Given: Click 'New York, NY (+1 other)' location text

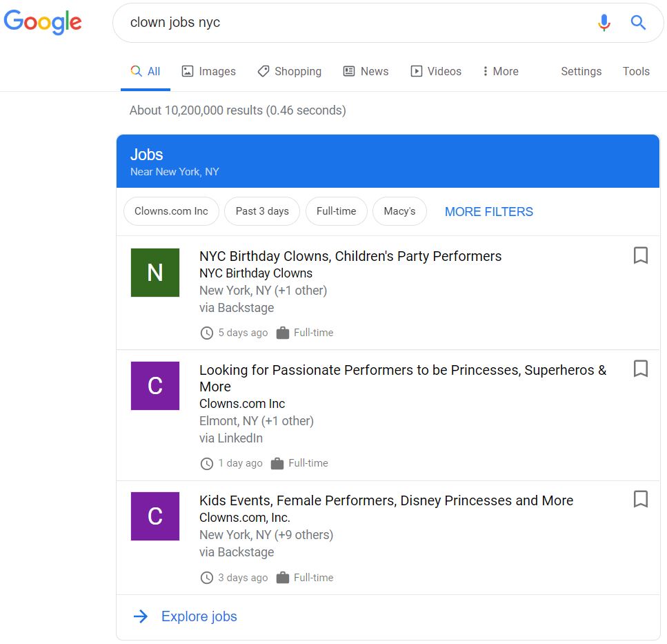Looking at the screenshot, I should 263,291.
